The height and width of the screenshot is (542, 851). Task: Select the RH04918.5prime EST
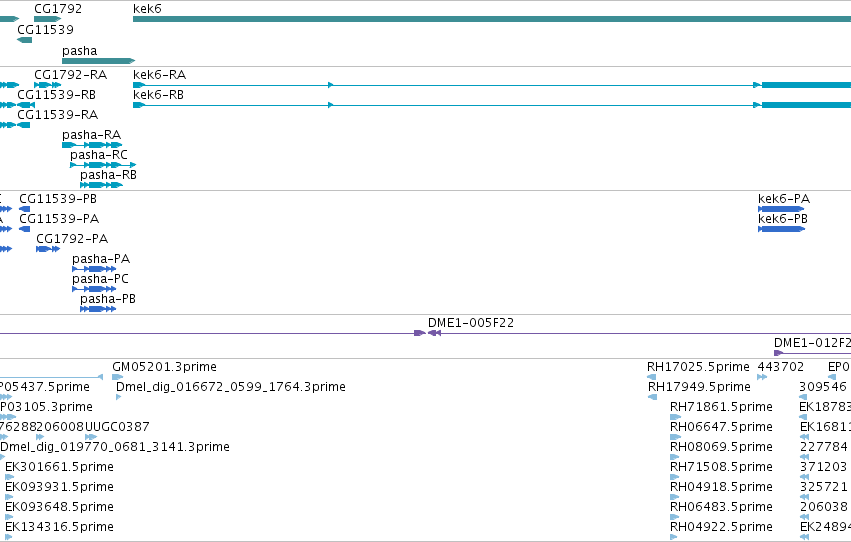675,497
